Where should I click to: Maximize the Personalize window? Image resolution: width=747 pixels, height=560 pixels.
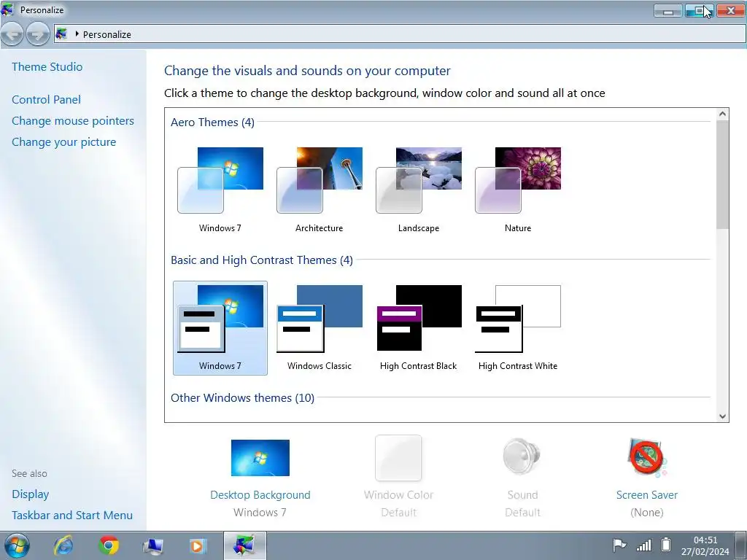(700, 10)
